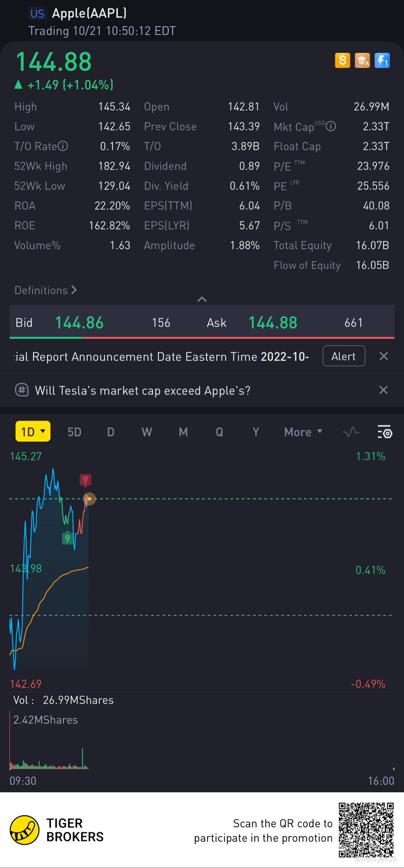Tap the Total Equity value 16.07B
Screen dimensions: 404x868
click(372, 245)
